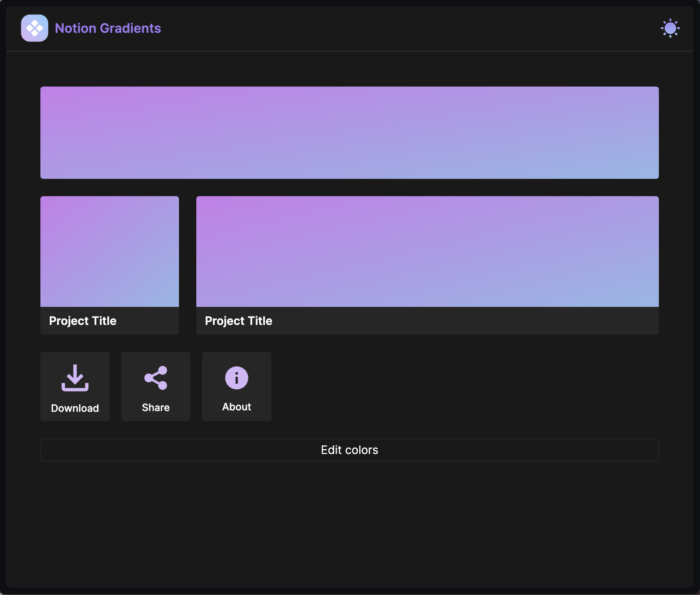This screenshot has height=595, width=700.
Task: Click Project Title text on the wide card
Action: pos(239,321)
